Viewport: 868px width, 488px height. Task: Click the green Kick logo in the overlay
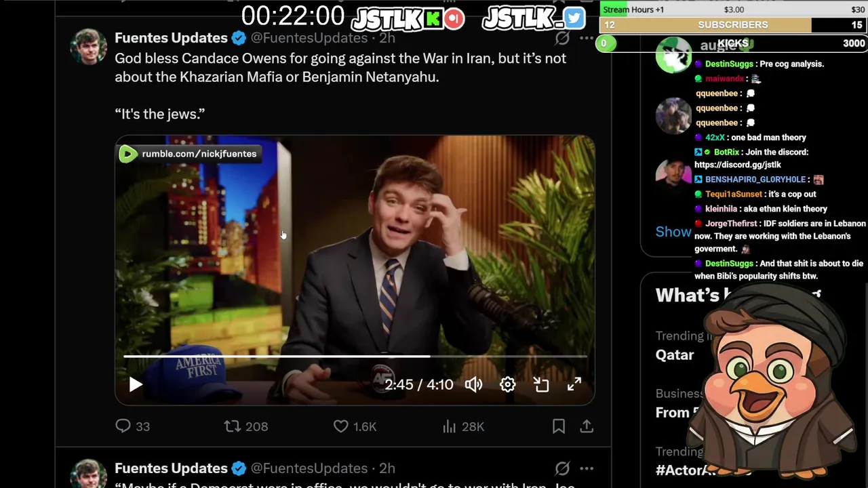433,18
